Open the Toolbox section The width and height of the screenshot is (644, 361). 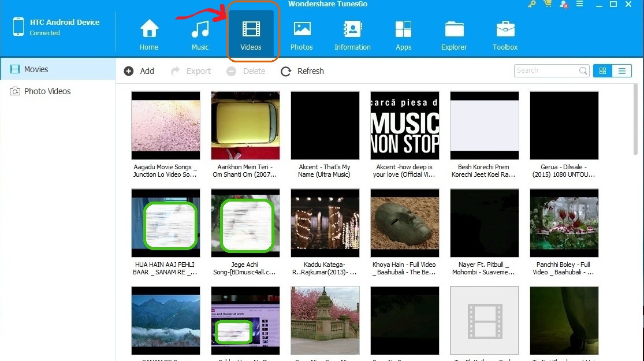(x=505, y=35)
